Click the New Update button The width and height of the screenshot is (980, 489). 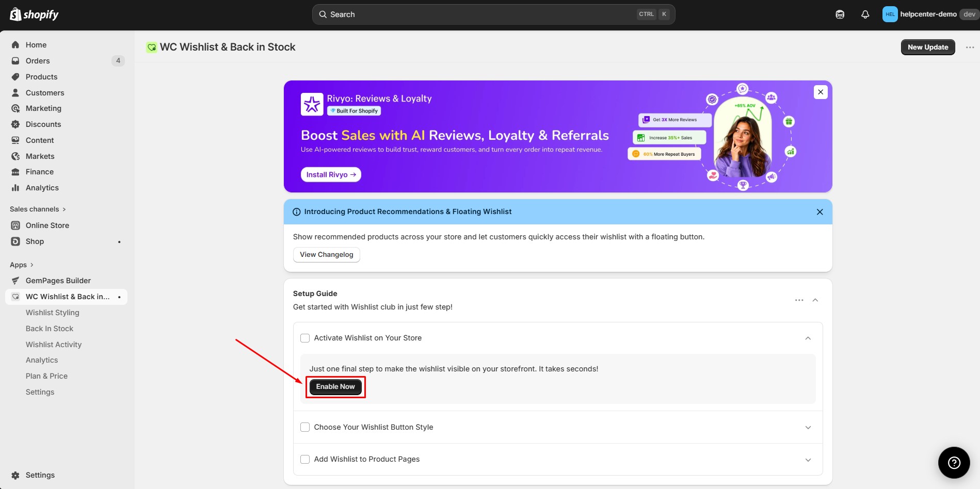(x=928, y=47)
